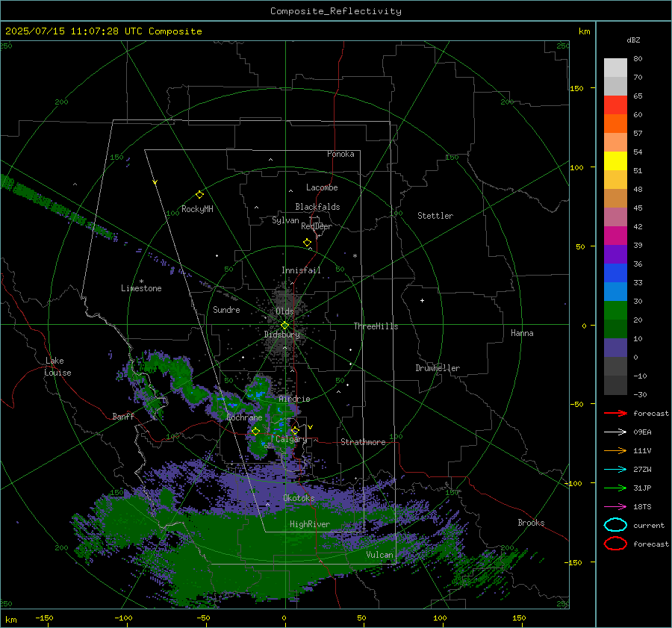This screenshot has height=628, width=672.
Task: Click the -100 km bottom axis tick label
Action: click(x=123, y=618)
